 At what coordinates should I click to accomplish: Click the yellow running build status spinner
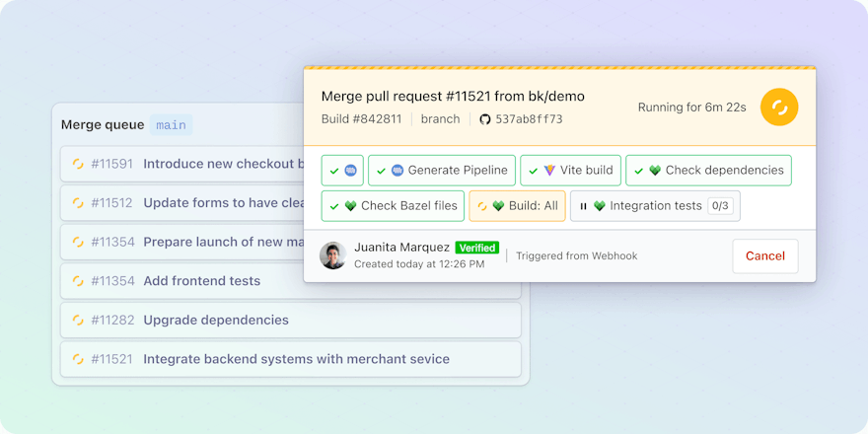(779, 108)
